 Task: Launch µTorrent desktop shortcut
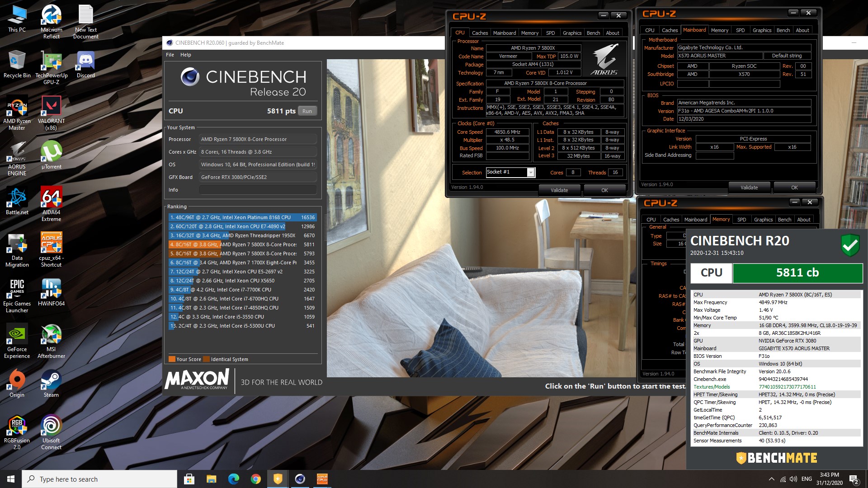point(52,156)
